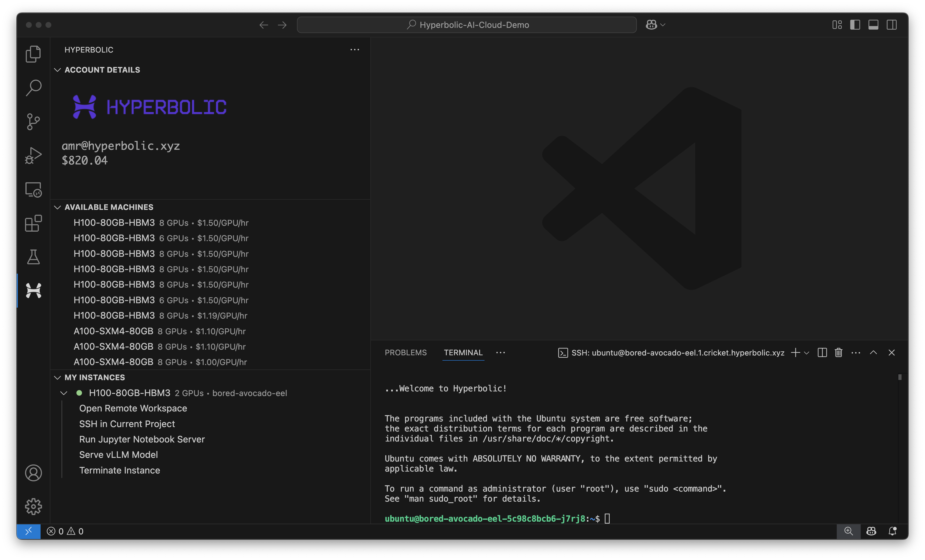
Task: Open the Testing flask view
Action: point(33,257)
